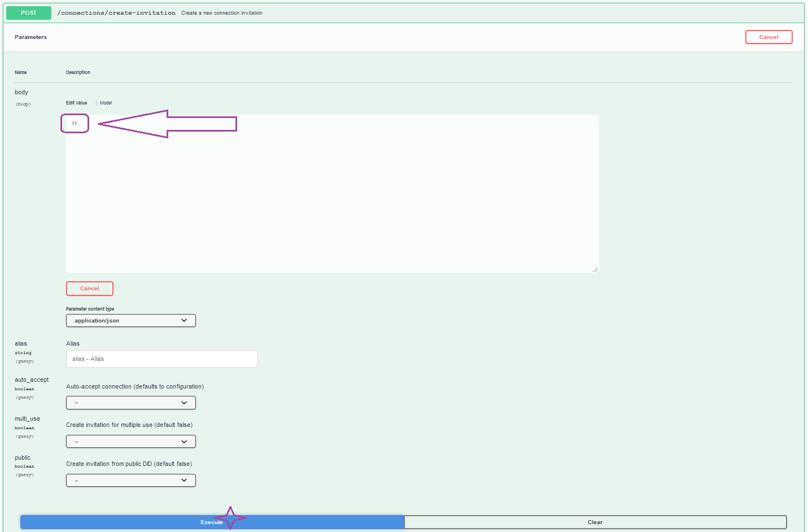
Task: Click the public dropdown arrow
Action: [184, 480]
